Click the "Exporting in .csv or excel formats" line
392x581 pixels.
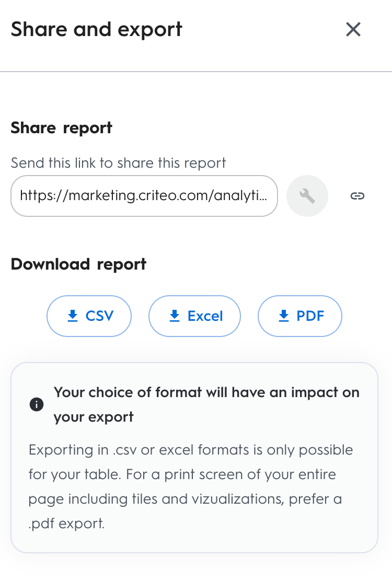pos(191,450)
